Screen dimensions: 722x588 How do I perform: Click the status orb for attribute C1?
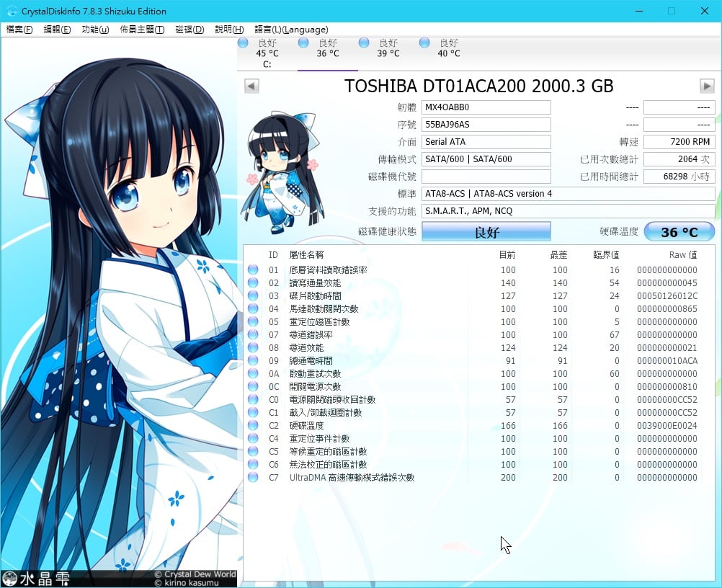[x=253, y=413]
